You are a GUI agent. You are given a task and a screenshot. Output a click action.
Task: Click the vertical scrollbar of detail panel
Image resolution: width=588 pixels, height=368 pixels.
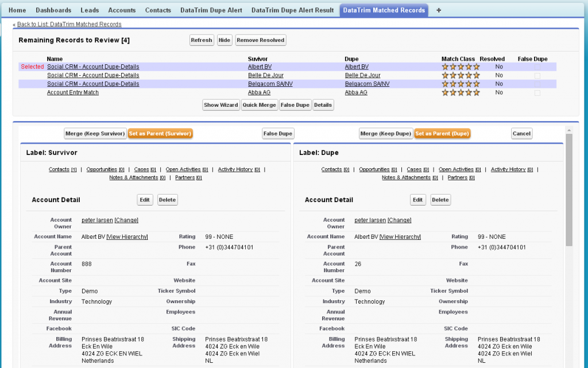(569, 189)
